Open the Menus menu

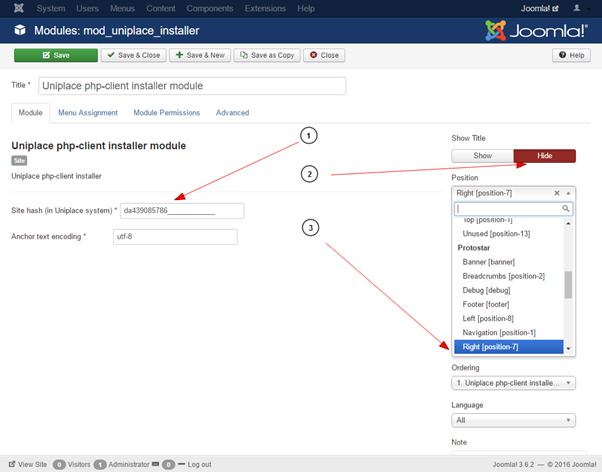click(122, 8)
